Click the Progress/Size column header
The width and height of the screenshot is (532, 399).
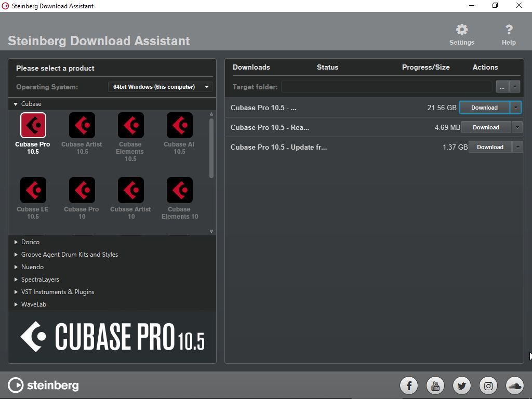pyautogui.click(x=426, y=67)
